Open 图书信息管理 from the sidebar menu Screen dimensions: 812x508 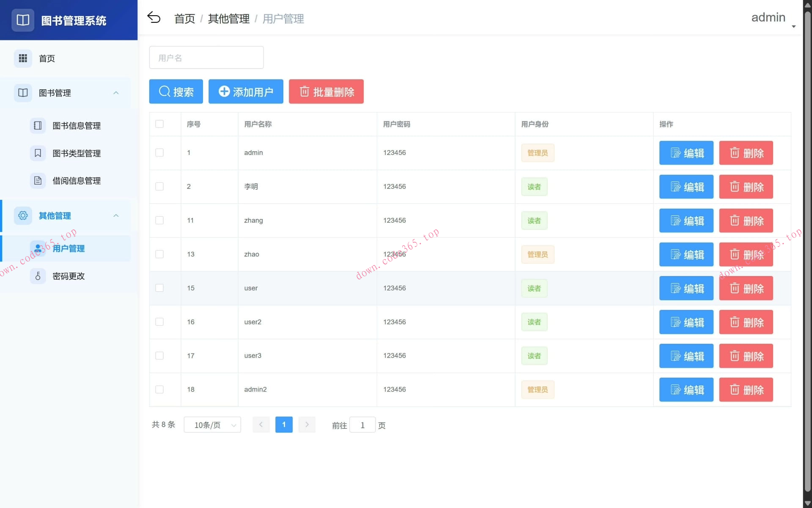tap(76, 126)
